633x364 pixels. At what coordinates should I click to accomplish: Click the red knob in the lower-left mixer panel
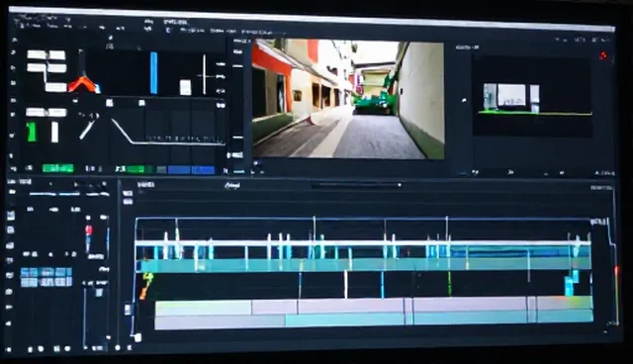(x=89, y=230)
